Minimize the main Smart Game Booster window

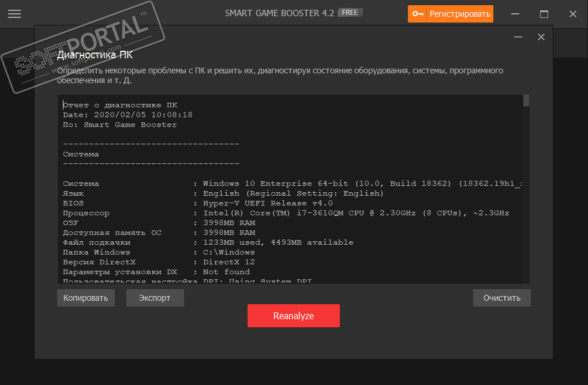coord(515,14)
